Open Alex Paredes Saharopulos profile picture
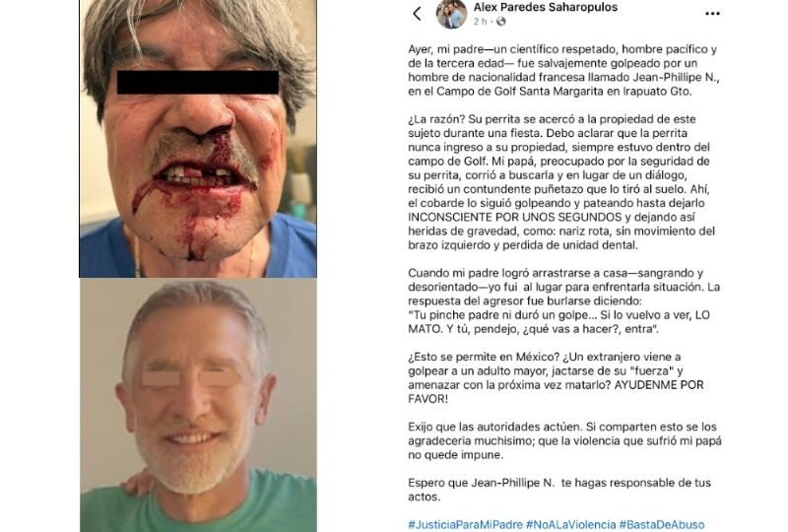Viewport: 788px width, 532px height. click(x=451, y=14)
